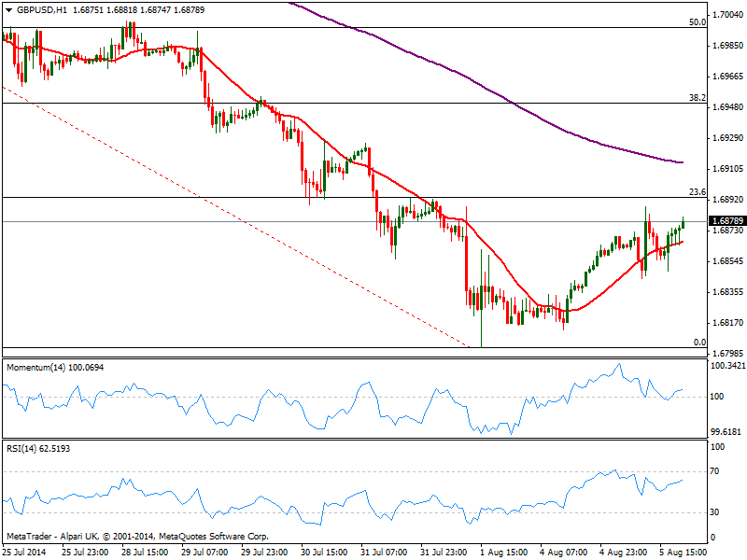The image size is (747, 560).
Task: Click the Momentum scale value 99.6181
Action: coord(726,432)
